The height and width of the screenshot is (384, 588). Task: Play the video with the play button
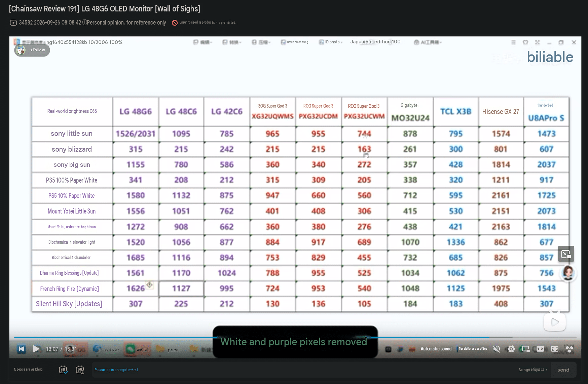click(x=36, y=349)
